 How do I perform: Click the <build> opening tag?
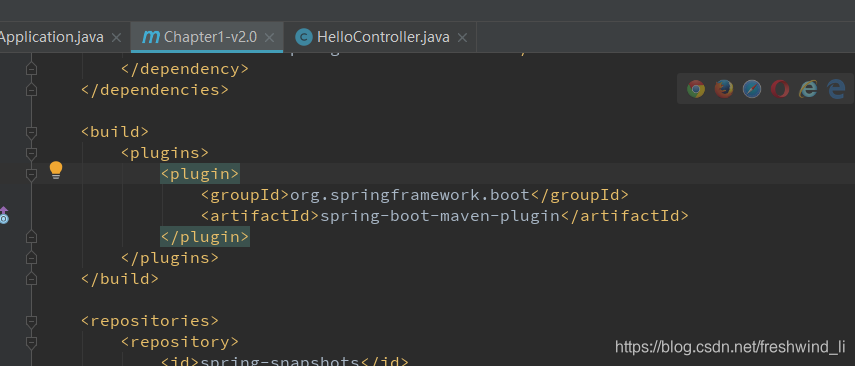(115, 132)
